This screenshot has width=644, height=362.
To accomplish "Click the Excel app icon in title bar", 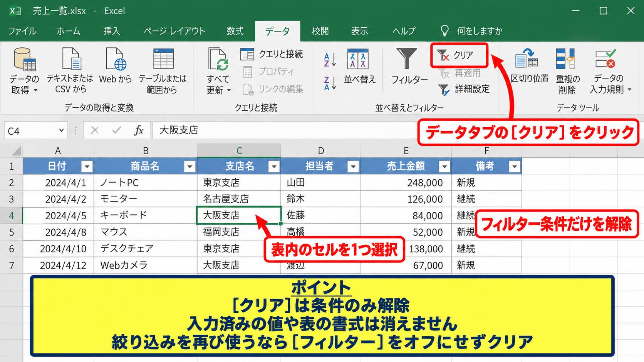I will [15, 11].
